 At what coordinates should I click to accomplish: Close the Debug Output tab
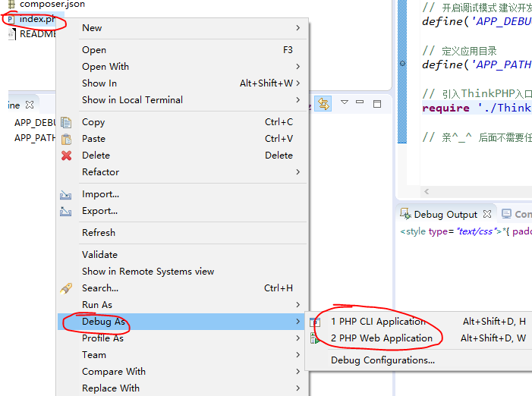[x=487, y=214]
